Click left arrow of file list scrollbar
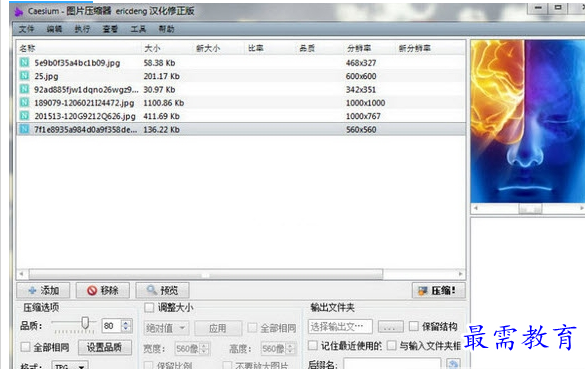The image size is (585, 369). click(x=21, y=274)
